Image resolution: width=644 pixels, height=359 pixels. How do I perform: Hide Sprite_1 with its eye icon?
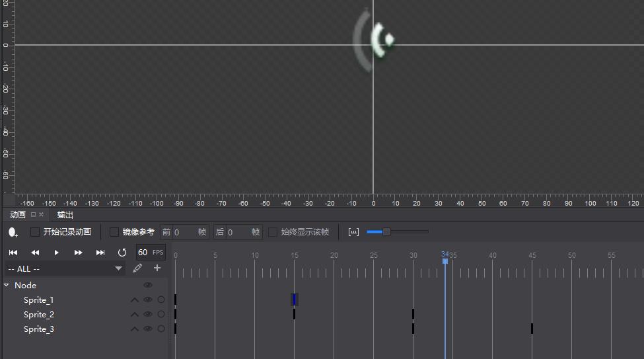pyautogui.click(x=148, y=299)
